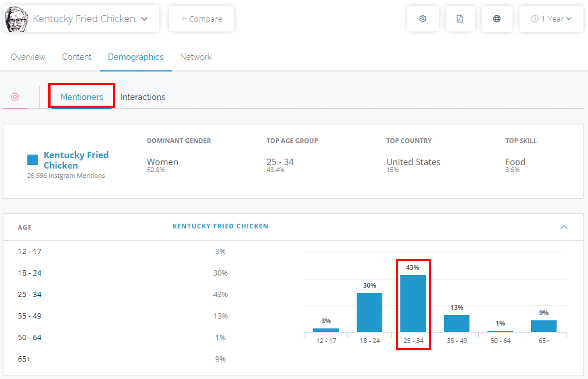This screenshot has width=588, height=379.
Task: Select the 35 - 49 age row label
Action: [x=30, y=316]
